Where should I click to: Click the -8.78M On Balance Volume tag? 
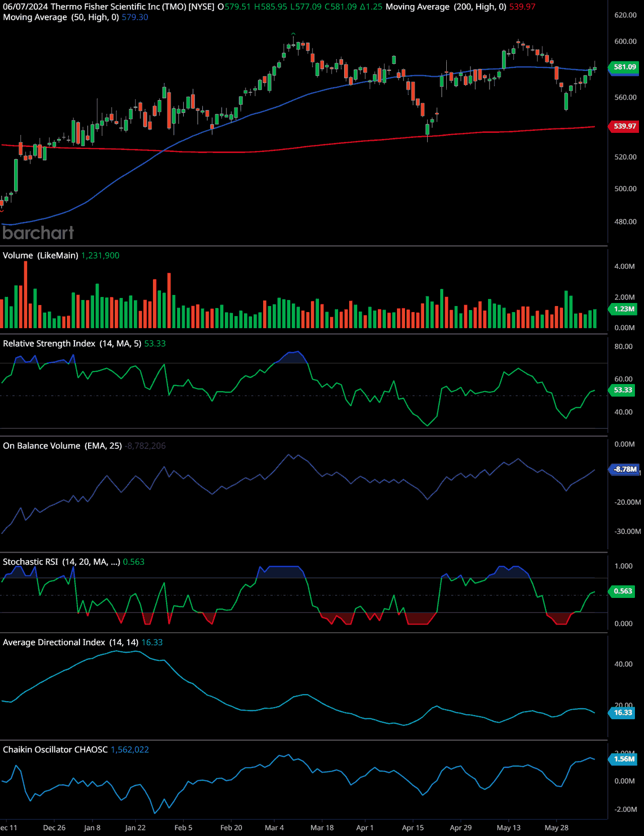(625, 469)
